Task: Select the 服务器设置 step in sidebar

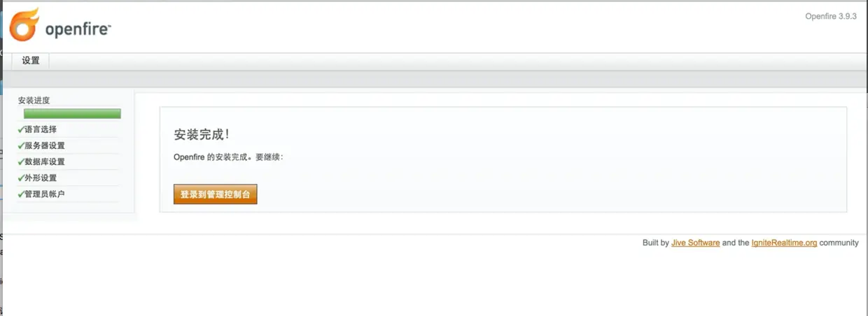Action: 45,145
